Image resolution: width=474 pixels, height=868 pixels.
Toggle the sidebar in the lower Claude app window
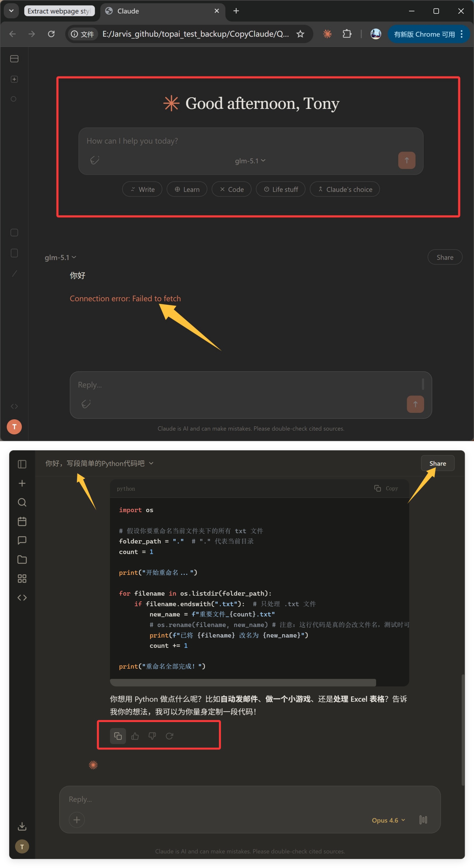(22, 464)
